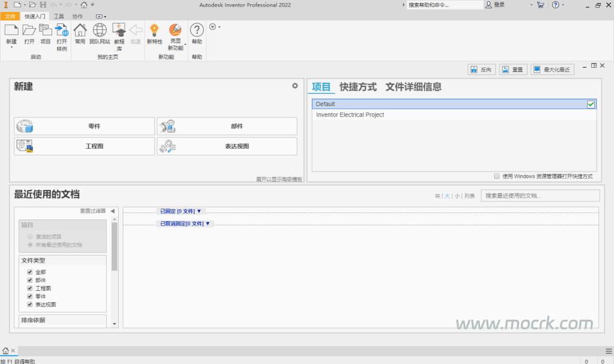Switch to the 工具 ribbon tab
The image size is (614, 364).
click(59, 16)
